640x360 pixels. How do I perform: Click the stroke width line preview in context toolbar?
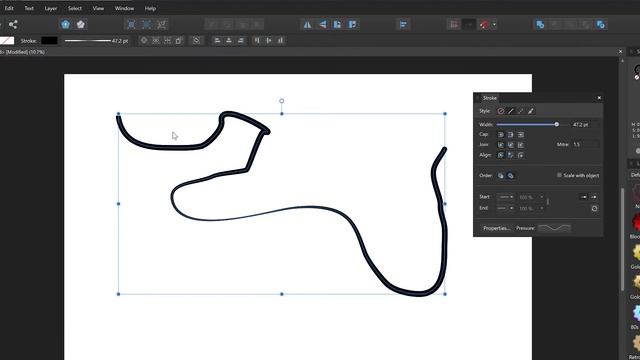pos(88,40)
